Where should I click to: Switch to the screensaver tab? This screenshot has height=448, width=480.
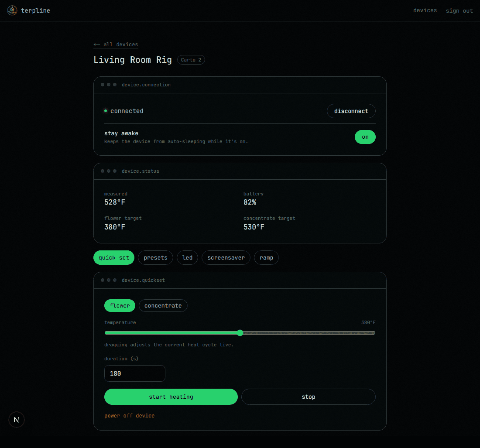[x=226, y=258]
